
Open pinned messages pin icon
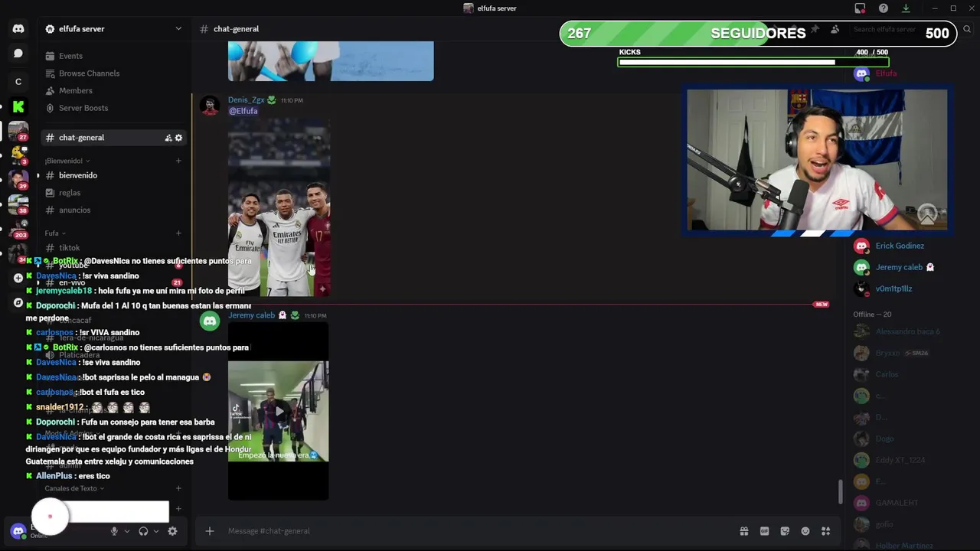(815, 29)
